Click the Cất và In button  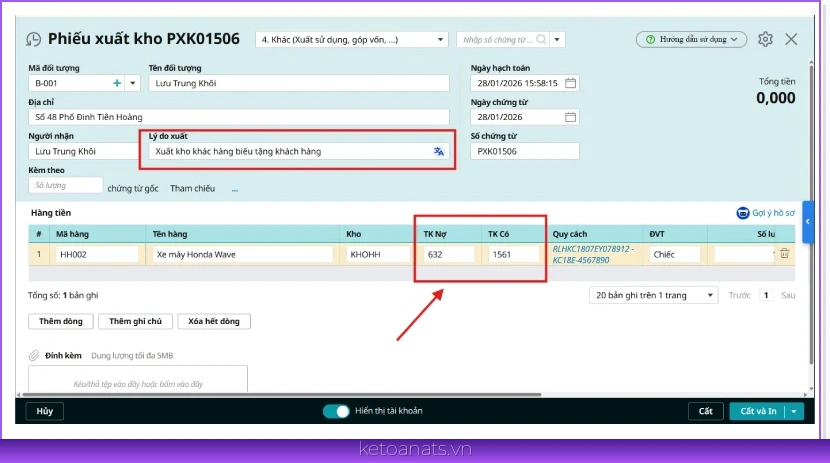coord(757,411)
